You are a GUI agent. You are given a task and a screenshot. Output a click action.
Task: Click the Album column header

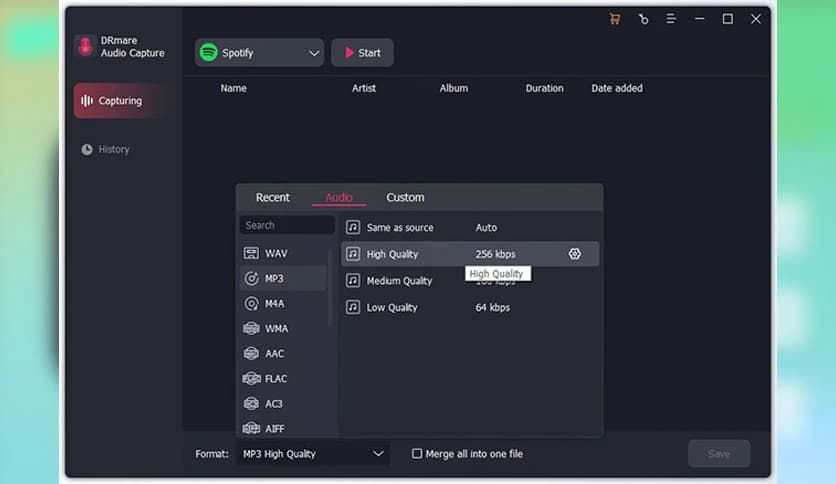tap(454, 88)
